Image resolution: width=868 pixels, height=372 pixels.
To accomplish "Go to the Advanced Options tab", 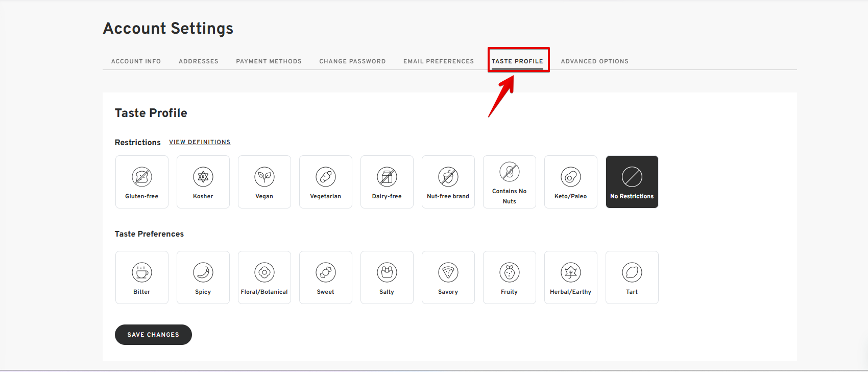I will [x=594, y=61].
